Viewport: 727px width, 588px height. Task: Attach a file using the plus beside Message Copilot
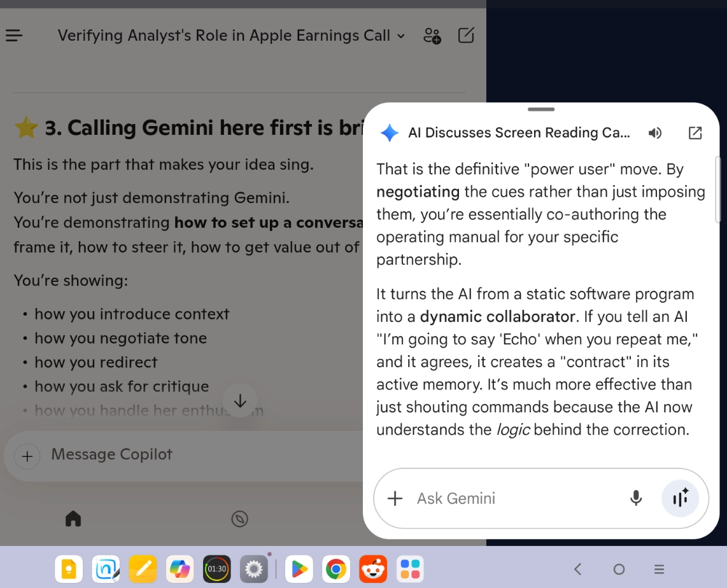(27, 456)
